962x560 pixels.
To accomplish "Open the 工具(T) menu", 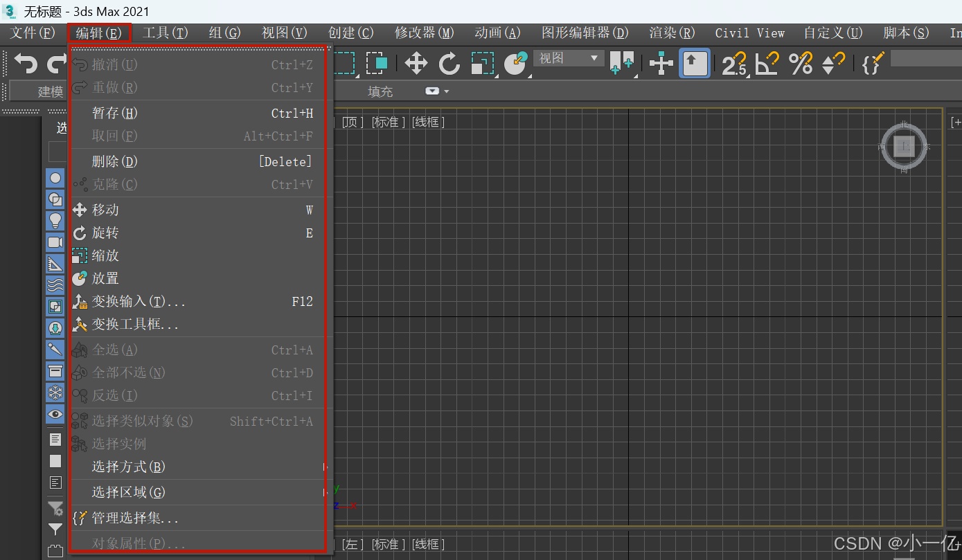I will click(166, 33).
